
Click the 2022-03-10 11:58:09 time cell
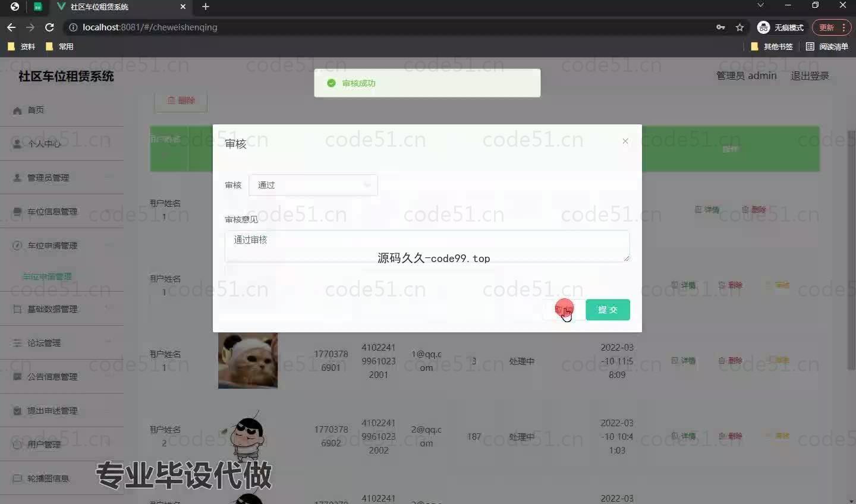[617, 361]
